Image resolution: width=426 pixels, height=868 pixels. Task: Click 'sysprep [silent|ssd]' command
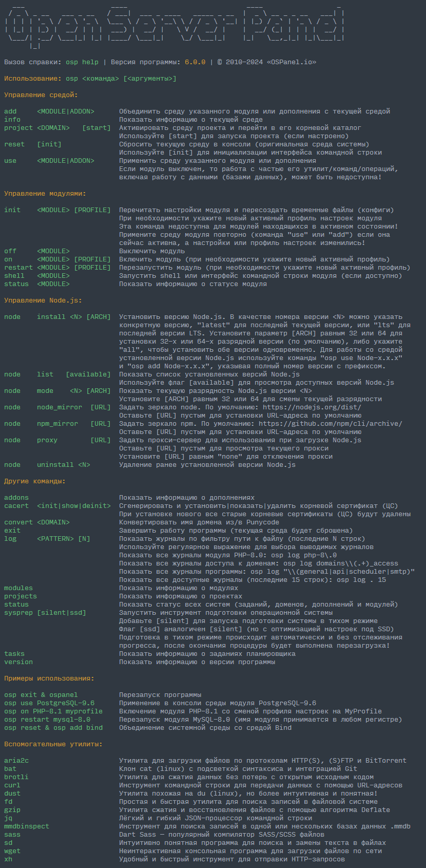pos(45,613)
